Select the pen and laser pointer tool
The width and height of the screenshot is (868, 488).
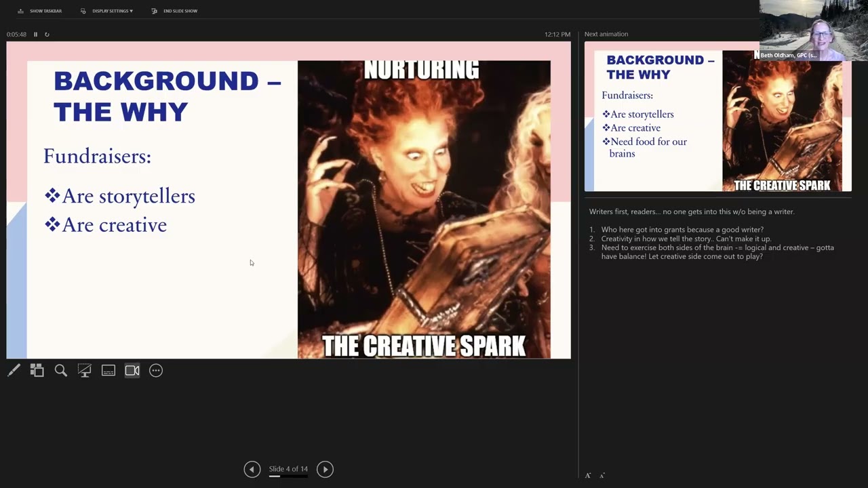click(x=14, y=370)
